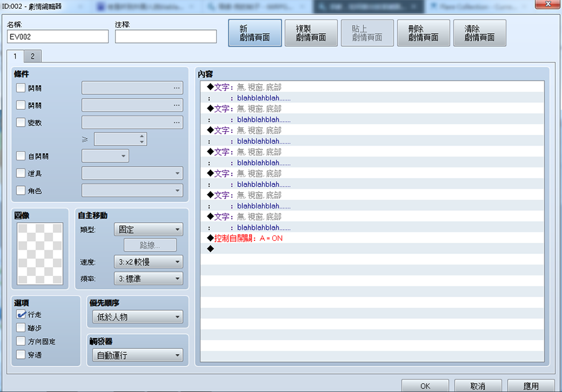Open the 類型 dropdown showing 固定
This screenshot has height=392, width=562.
pos(149,229)
